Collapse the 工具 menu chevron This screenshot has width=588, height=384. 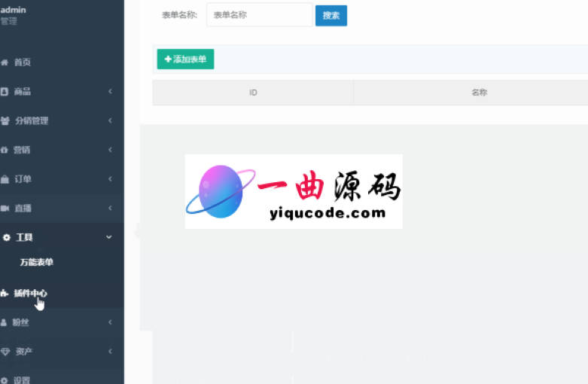(x=108, y=237)
